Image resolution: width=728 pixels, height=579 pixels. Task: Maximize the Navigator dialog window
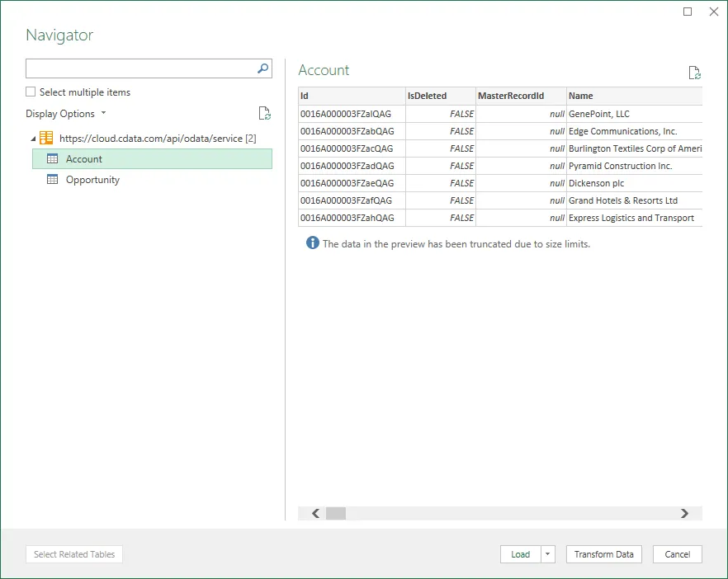tap(688, 12)
